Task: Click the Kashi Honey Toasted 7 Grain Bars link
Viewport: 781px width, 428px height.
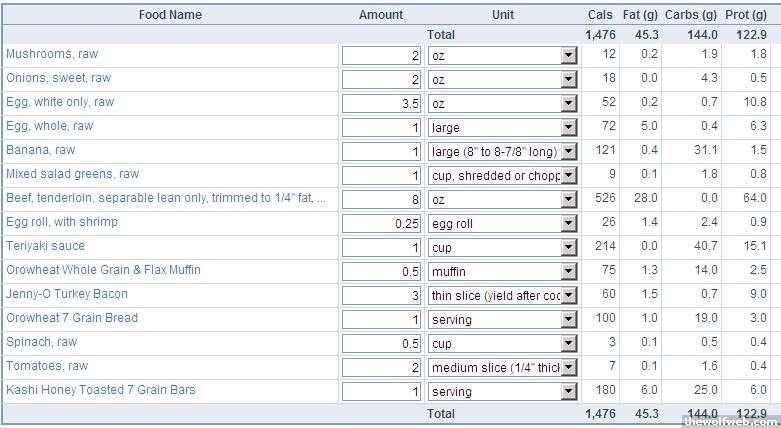Action: click(101, 390)
